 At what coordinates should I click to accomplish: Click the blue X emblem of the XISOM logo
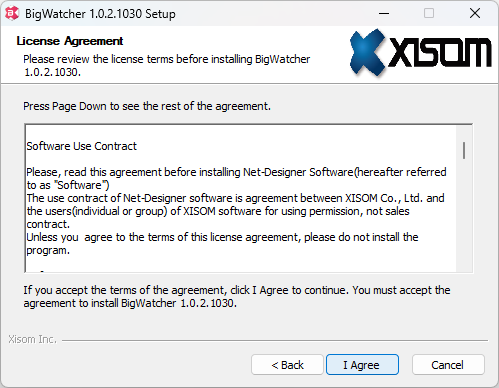coord(368,52)
